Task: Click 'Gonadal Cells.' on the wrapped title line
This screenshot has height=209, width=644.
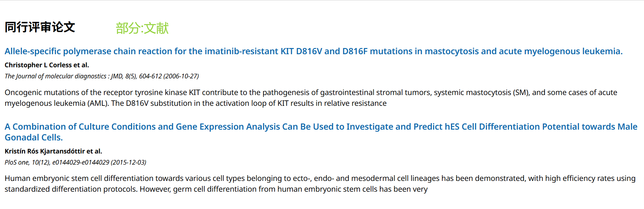Action: click(x=34, y=137)
